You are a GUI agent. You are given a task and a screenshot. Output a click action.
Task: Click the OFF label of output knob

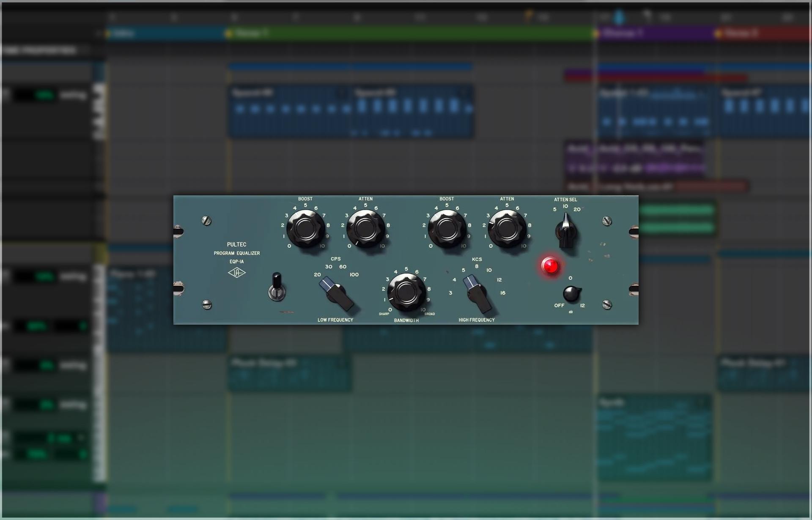559,306
